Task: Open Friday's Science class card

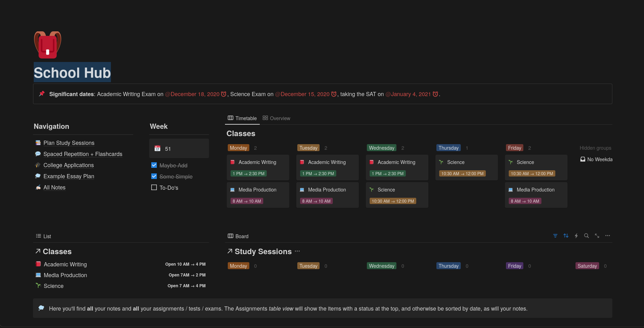Action: pos(536,167)
